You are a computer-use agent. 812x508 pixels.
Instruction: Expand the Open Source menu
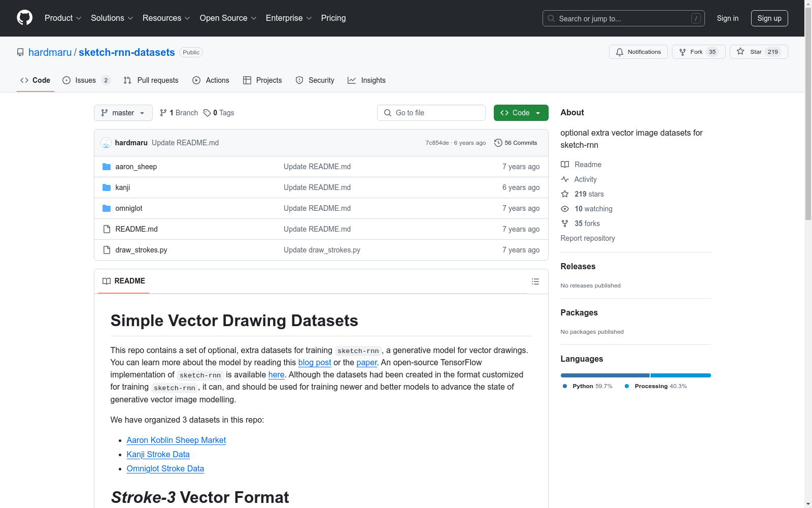click(228, 18)
